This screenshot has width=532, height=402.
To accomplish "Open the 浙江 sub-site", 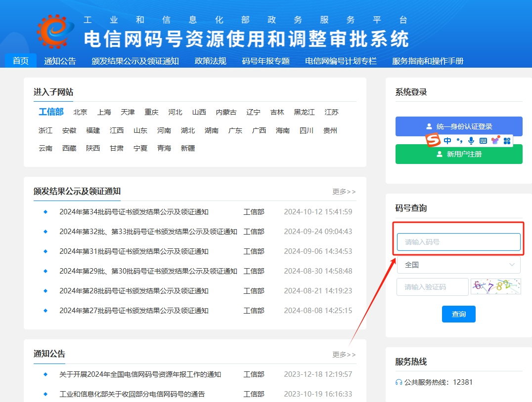I will click(45, 130).
